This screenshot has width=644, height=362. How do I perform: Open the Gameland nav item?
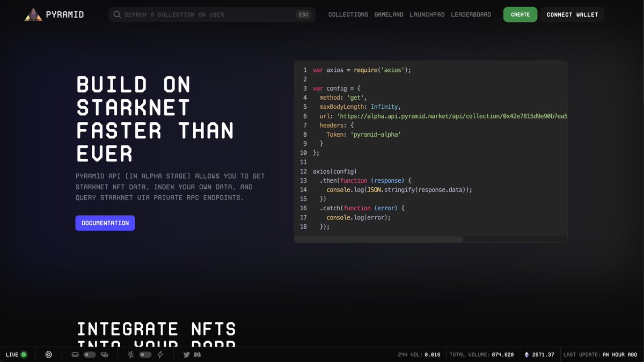click(x=389, y=14)
